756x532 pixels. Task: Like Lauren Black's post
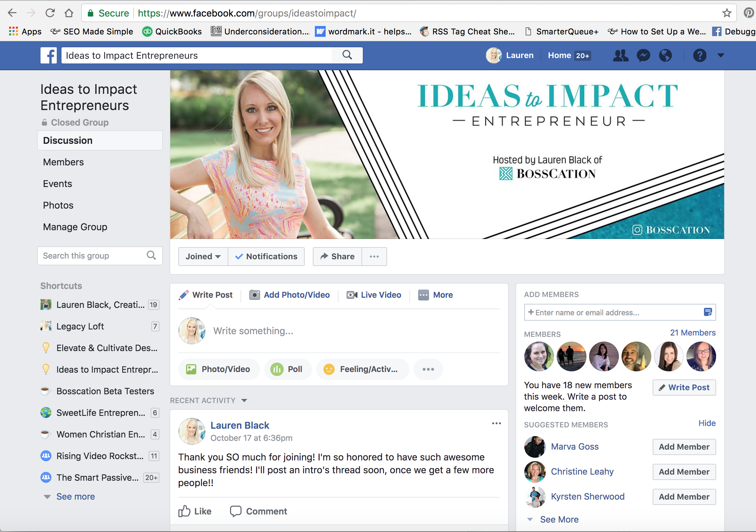point(195,511)
